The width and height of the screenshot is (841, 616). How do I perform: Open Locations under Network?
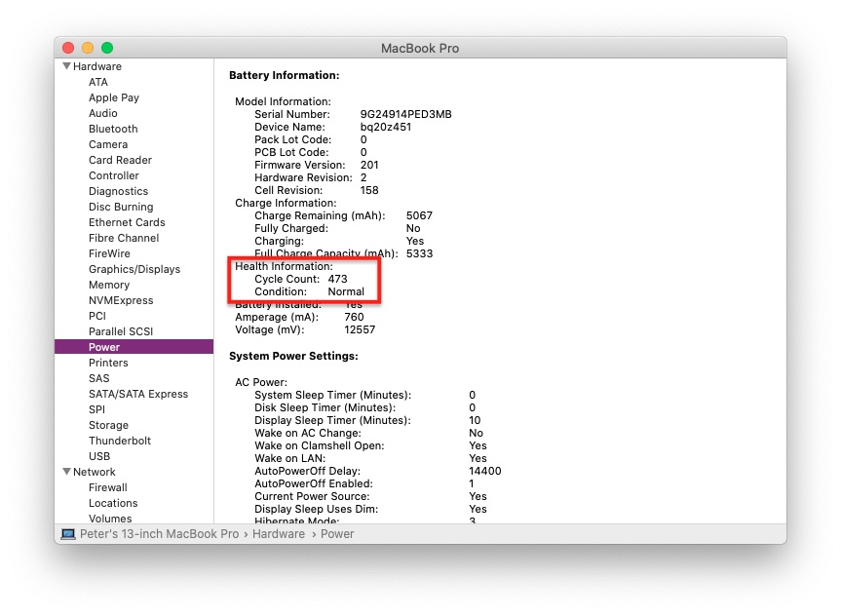pos(113,503)
